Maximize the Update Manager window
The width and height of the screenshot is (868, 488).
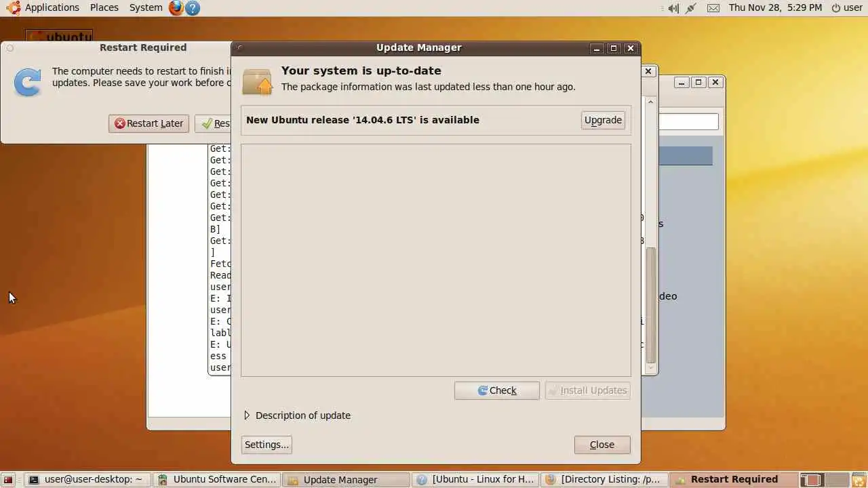click(614, 48)
